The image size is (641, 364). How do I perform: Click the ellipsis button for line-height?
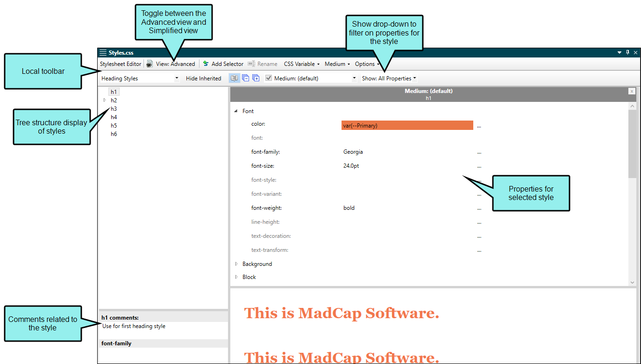[x=479, y=223]
